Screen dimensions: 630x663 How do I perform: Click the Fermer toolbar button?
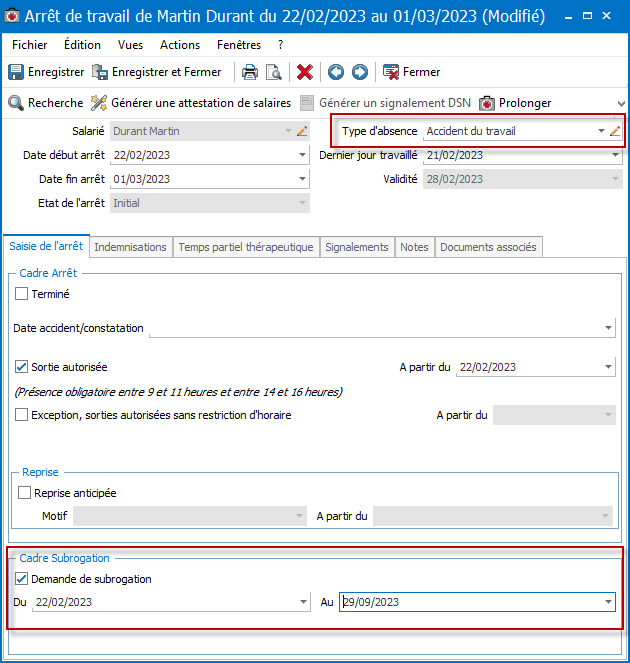pyautogui.click(x=411, y=72)
